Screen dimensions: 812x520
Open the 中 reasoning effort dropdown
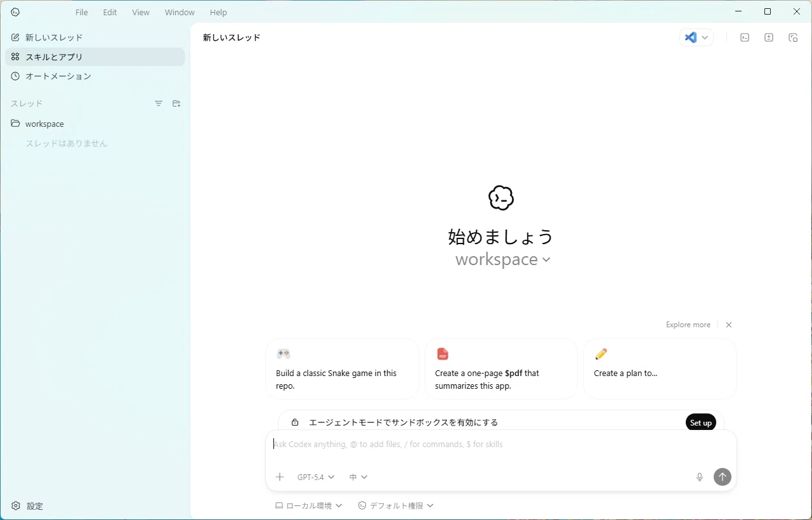358,477
